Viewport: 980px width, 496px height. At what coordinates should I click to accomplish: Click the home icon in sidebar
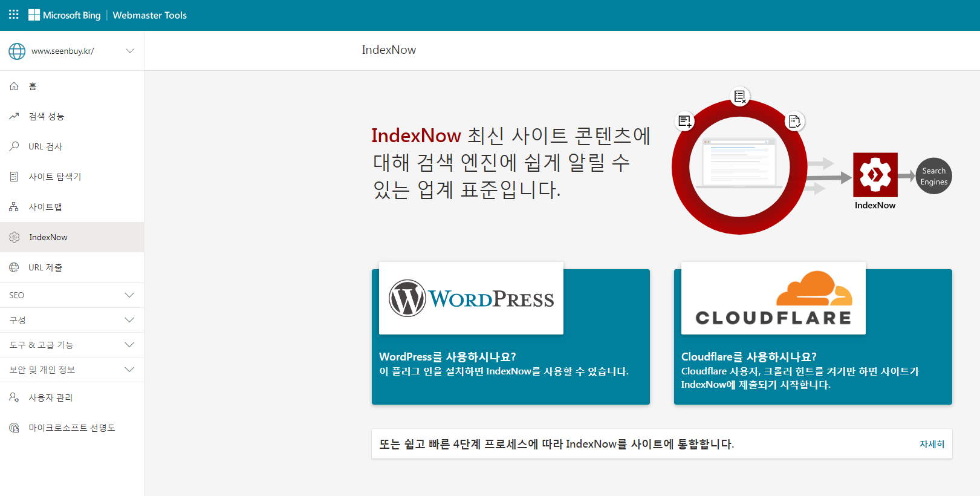point(14,86)
